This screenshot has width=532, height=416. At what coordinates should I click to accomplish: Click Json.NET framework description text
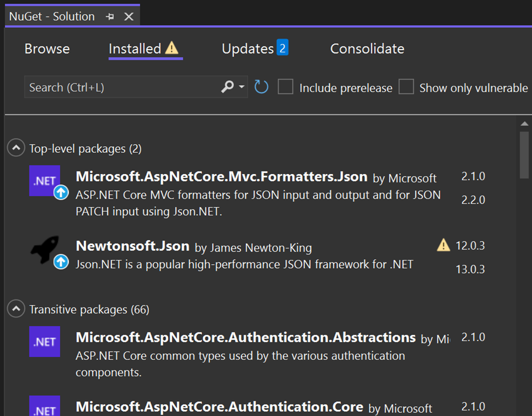(x=244, y=264)
